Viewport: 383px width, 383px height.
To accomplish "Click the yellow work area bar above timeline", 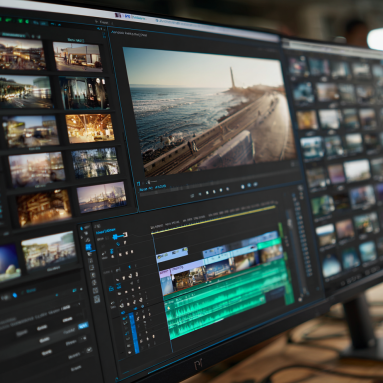I will coord(213,220).
